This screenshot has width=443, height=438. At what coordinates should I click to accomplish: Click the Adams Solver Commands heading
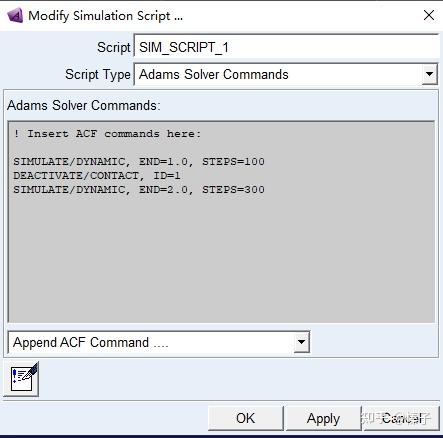pyautogui.click(x=84, y=105)
